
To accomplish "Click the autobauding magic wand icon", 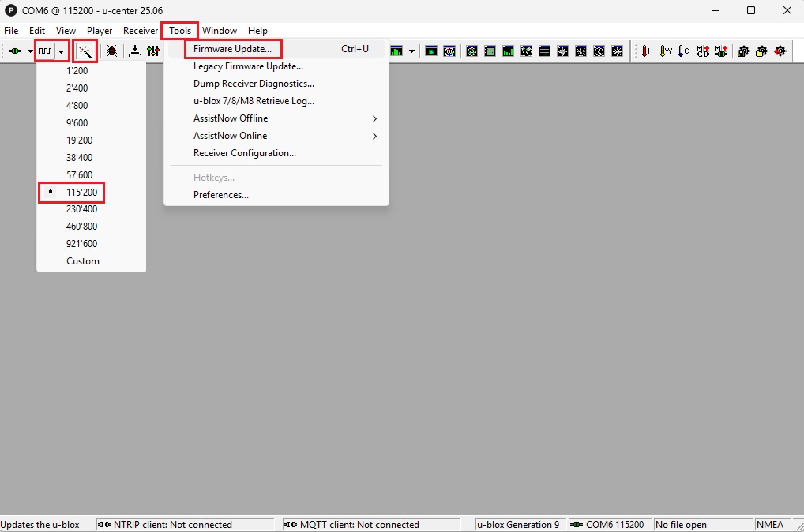I will click(85, 51).
